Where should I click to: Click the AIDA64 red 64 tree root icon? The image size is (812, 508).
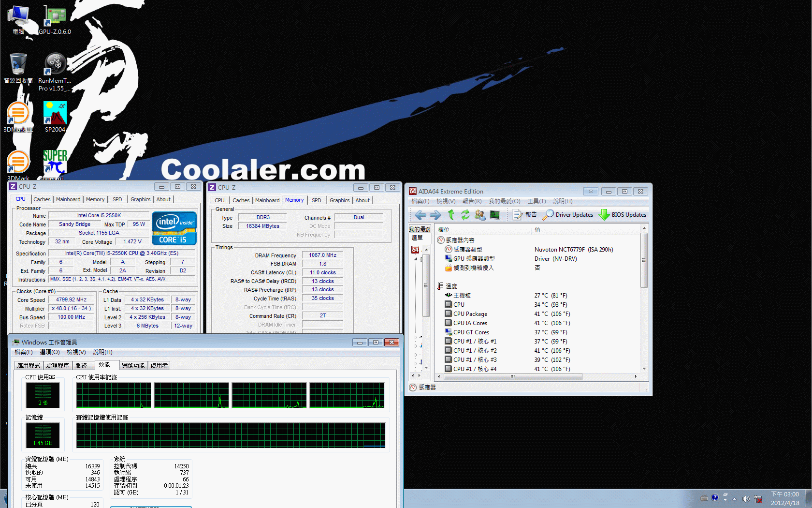pos(415,250)
